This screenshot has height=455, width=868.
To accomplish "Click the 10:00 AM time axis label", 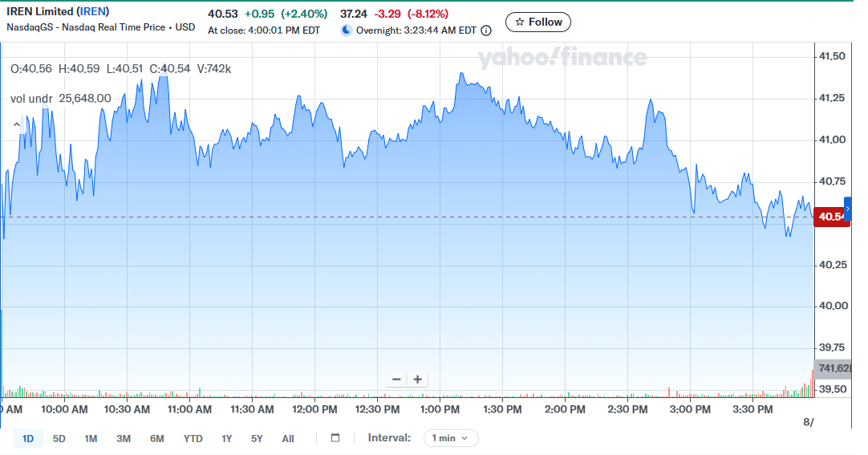I will [x=64, y=409].
